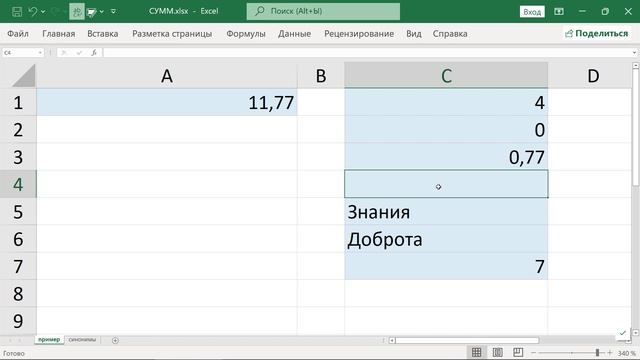This screenshot has width=640, height=360.
Task: Open the Справка tab
Action: tap(450, 34)
